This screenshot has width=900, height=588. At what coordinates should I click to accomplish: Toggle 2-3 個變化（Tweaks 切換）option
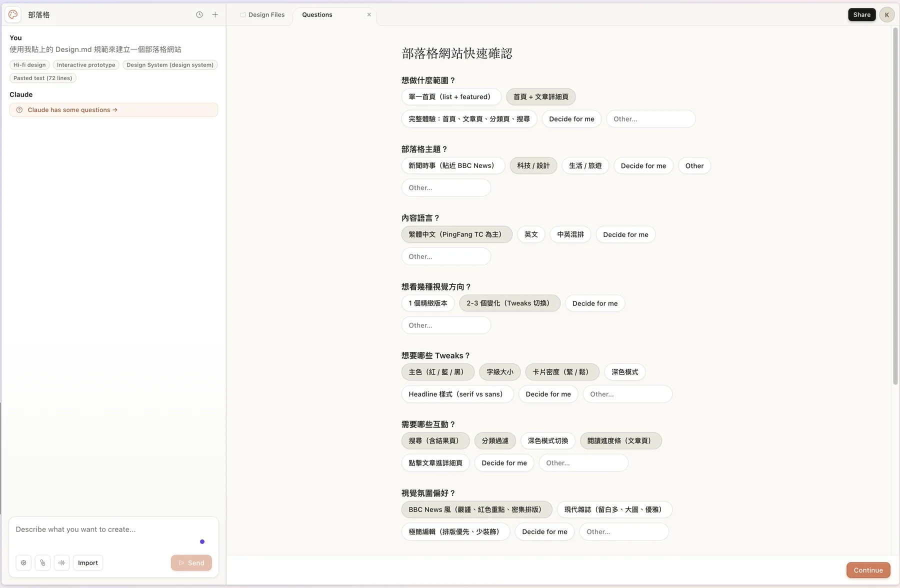coord(509,303)
